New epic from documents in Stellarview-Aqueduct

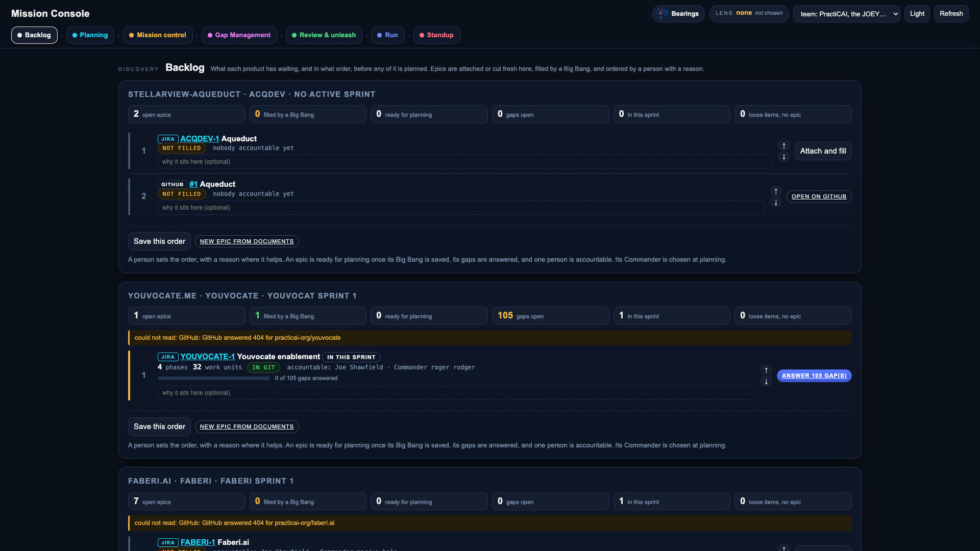247,242
